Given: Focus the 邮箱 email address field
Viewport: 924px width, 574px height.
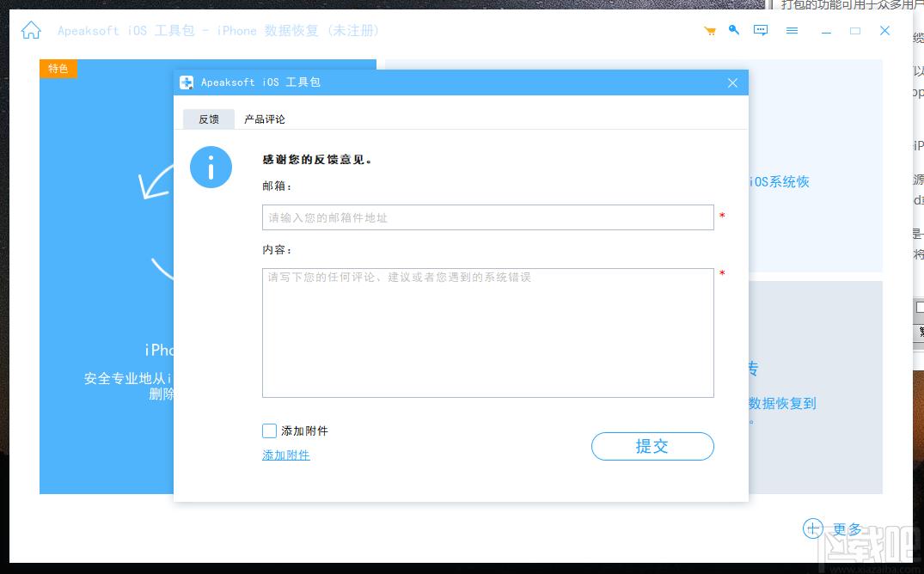Looking at the screenshot, I should tap(488, 217).
